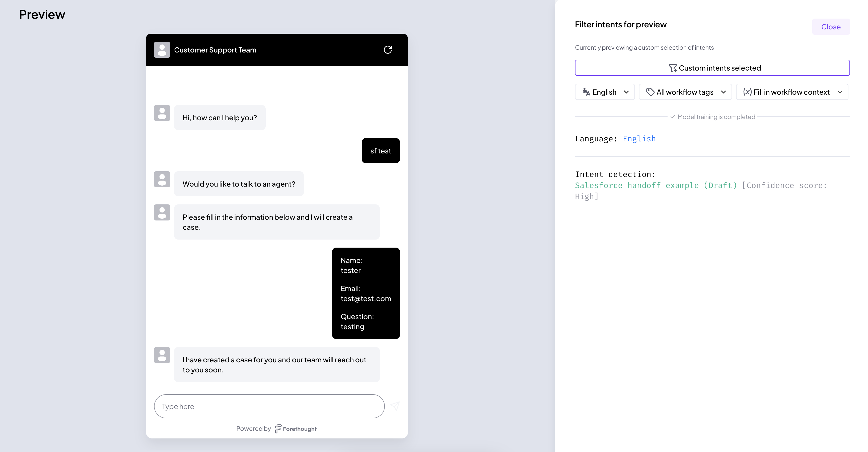
Task: Click the tag icon beside All workflow tags
Action: click(x=650, y=92)
